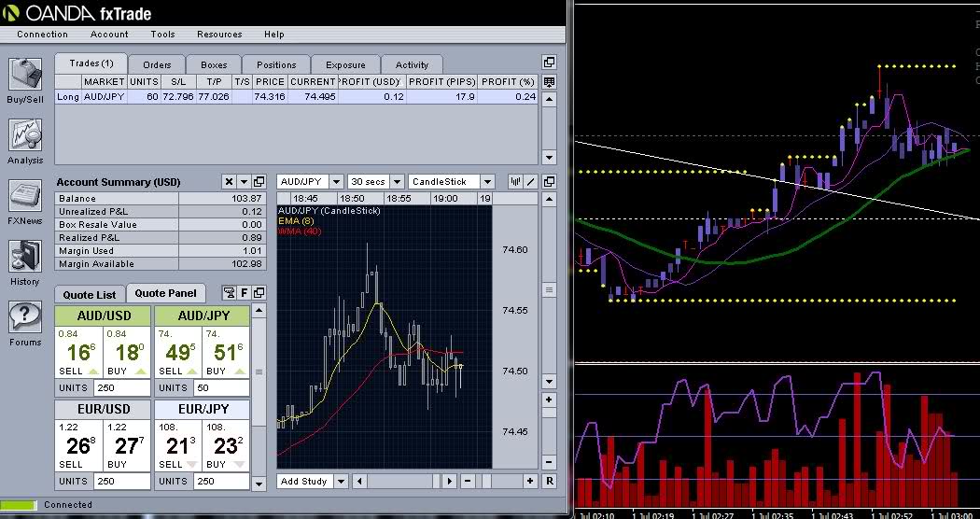Click the AUD/JPY SELL quote
This screenshot has height=519, width=980.
[178, 352]
